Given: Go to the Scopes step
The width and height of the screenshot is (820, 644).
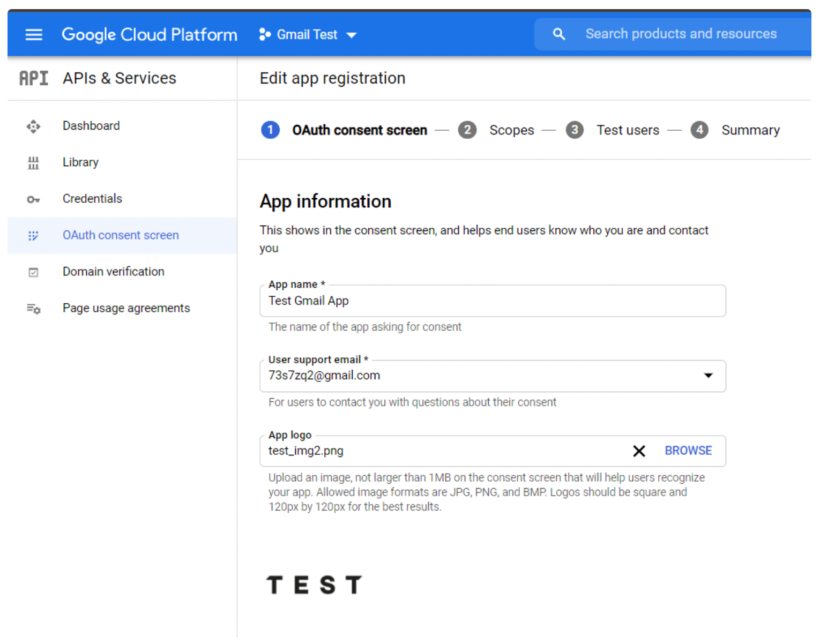Looking at the screenshot, I should [x=496, y=130].
